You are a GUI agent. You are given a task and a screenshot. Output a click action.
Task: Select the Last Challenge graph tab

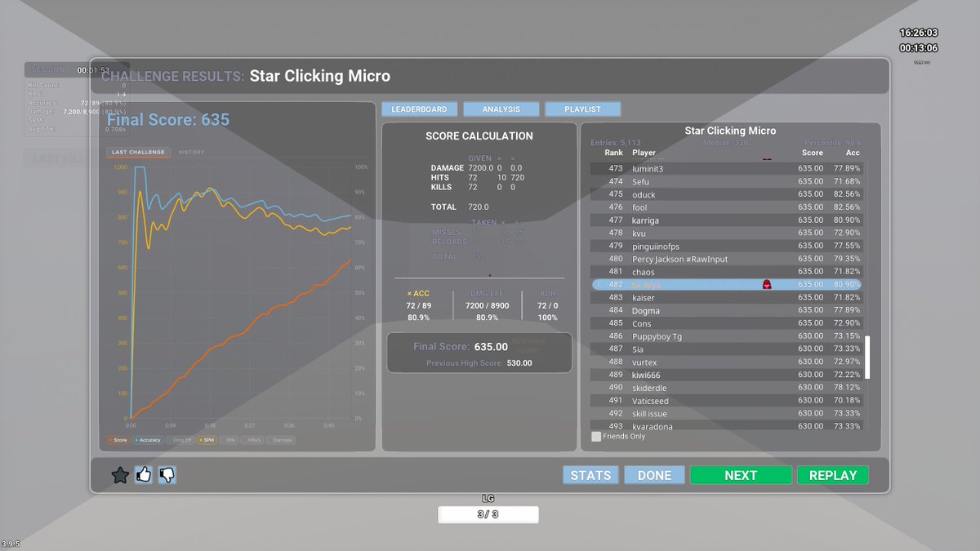(138, 152)
